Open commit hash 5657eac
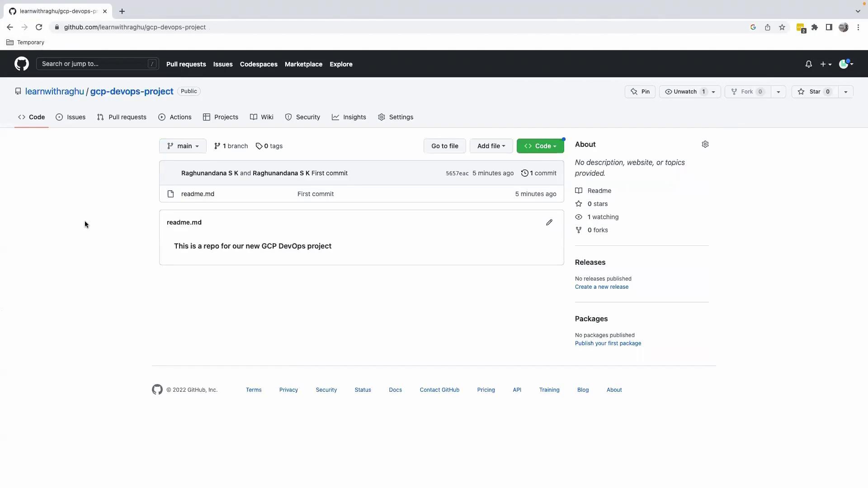 click(x=457, y=174)
